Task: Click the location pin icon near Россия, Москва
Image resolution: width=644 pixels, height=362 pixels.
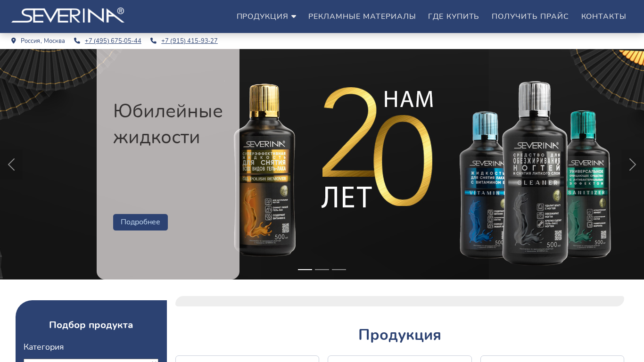Action: (14, 41)
